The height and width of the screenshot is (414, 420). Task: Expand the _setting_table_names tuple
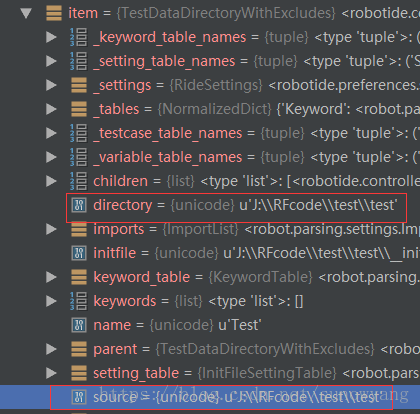tap(51, 61)
